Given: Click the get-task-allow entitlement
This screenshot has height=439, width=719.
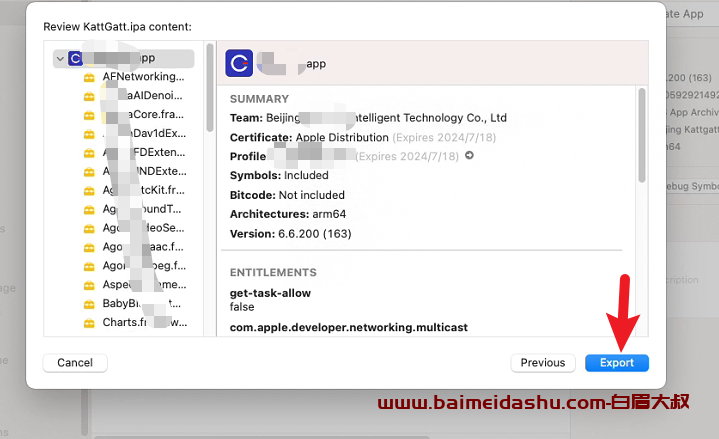Looking at the screenshot, I should pos(270,293).
